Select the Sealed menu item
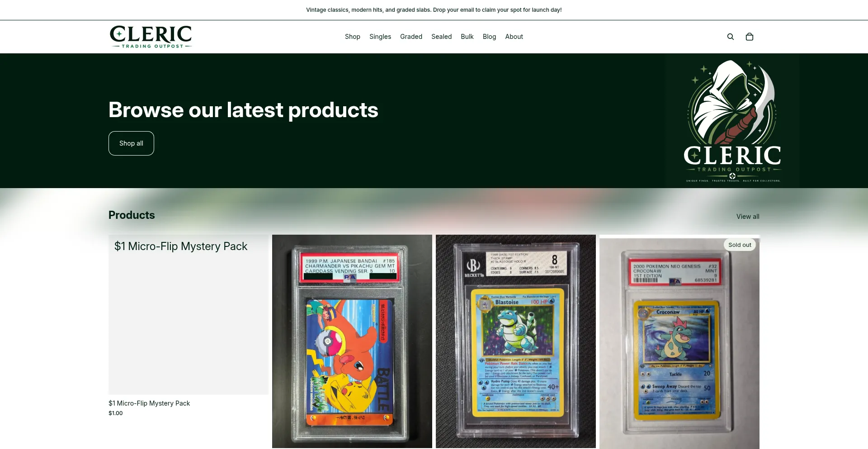This screenshot has height=449, width=868. pyautogui.click(x=442, y=37)
